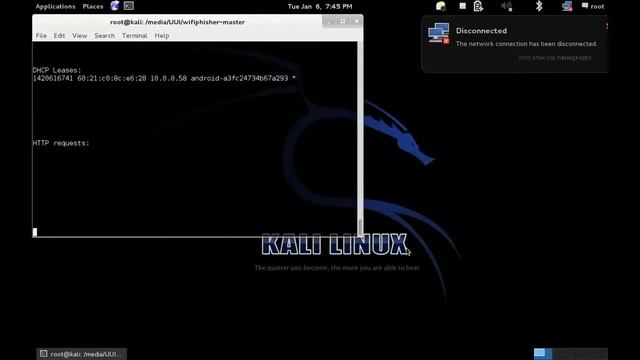Activate the root@kali taskbar window button
The height and width of the screenshot is (360, 640).
pos(82,354)
